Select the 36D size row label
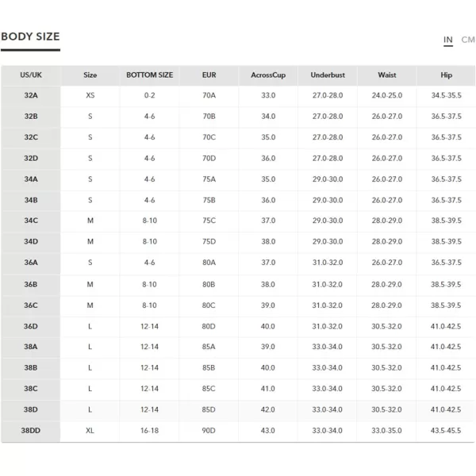The width and height of the screenshot is (476, 476). click(31, 326)
